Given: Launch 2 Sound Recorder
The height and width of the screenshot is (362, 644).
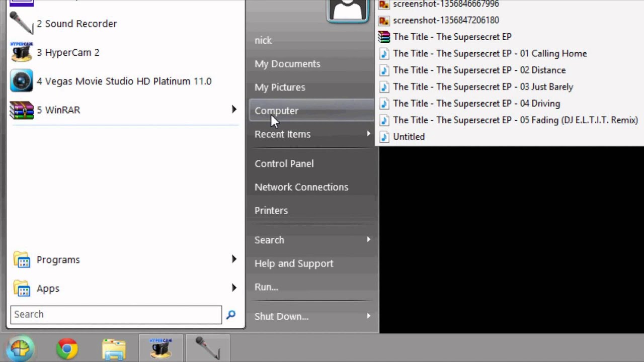Looking at the screenshot, I should pyautogui.click(x=76, y=24).
